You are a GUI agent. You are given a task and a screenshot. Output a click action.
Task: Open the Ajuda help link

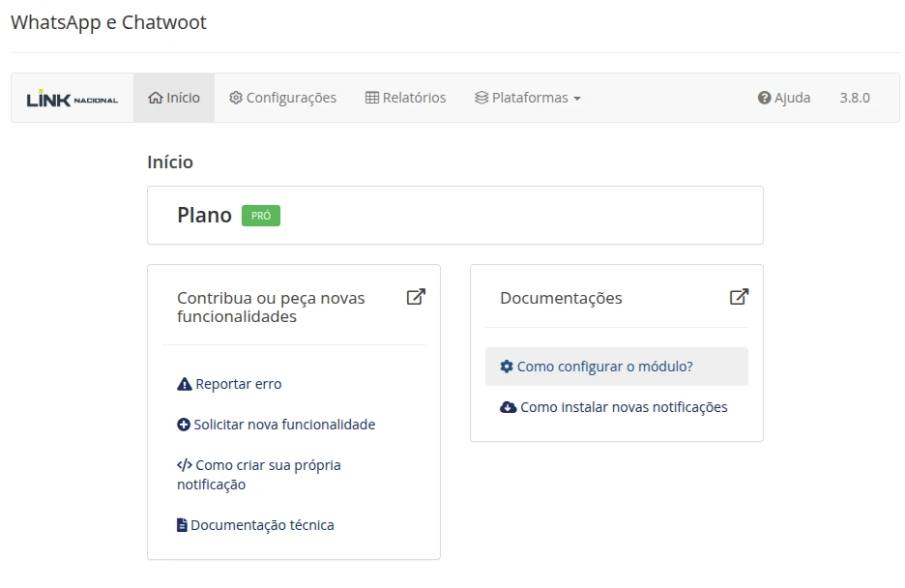(x=784, y=98)
